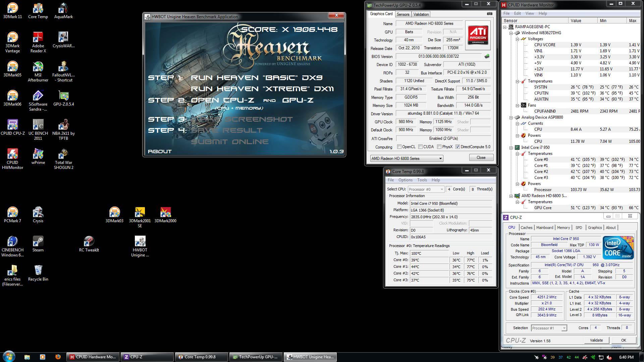Toggle the OpenCL checkbox in GPU-Z

pyautogui.click(x=399, y=147)
